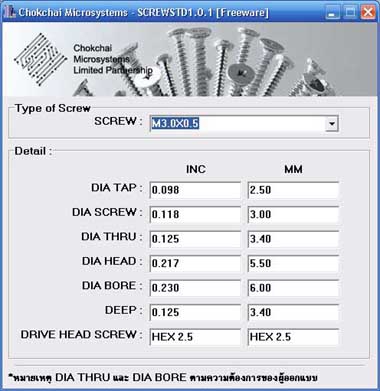This screenshot has width=380, height=391.
Task: Click the maximize window button
Action: [x=350, y=13]
